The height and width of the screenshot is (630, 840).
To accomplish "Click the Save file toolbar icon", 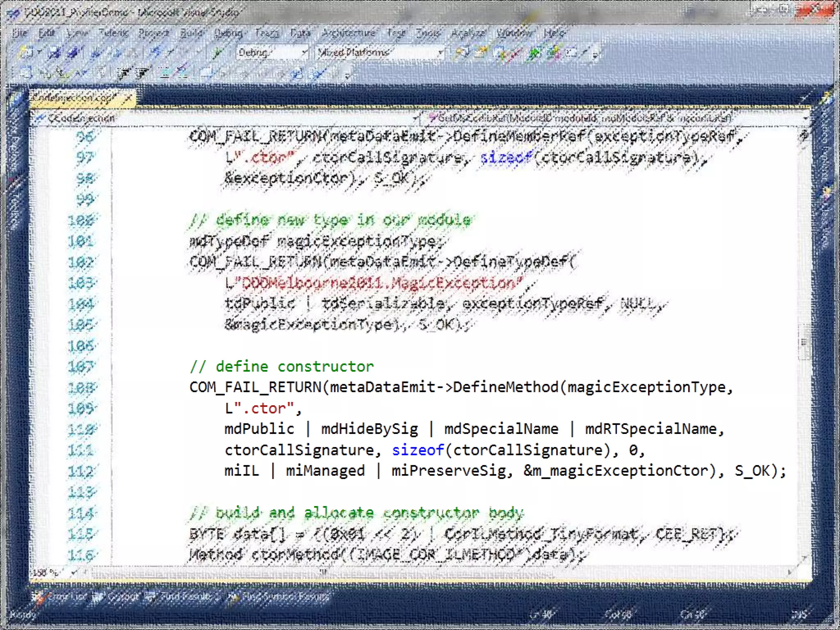I will [x=54, y=52].
